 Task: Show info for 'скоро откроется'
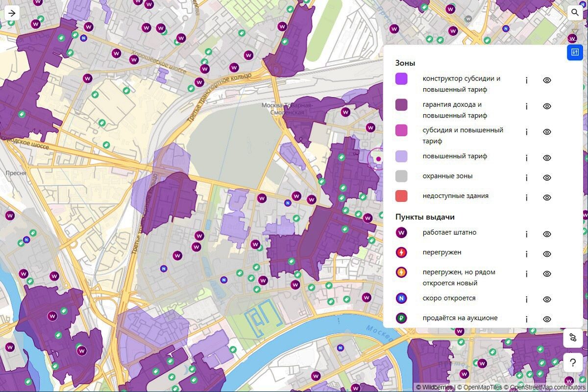526,299
